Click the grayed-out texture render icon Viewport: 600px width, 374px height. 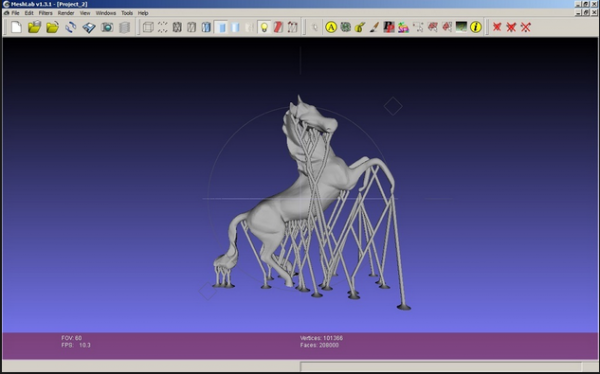[x=249, y=27]
